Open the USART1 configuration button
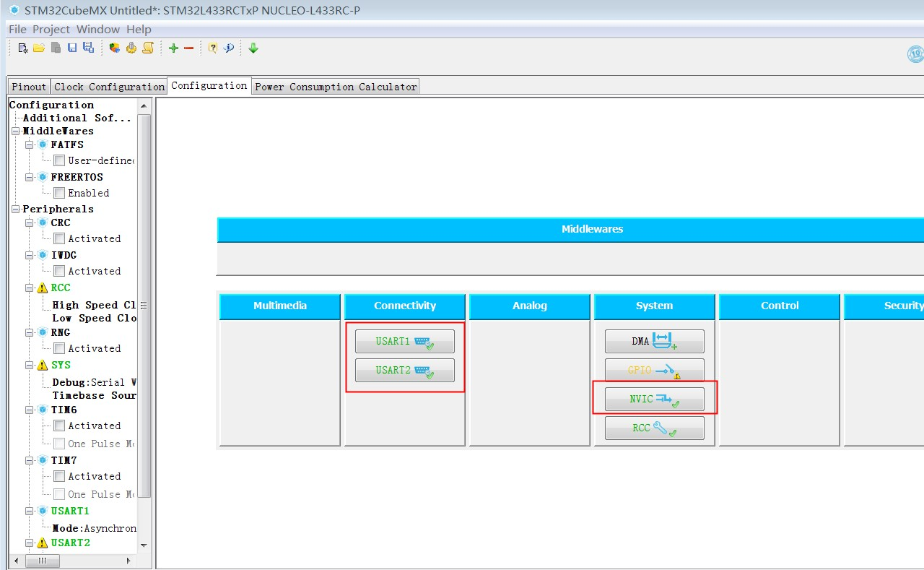Screen dimensions: 924x570 [405, 341]
